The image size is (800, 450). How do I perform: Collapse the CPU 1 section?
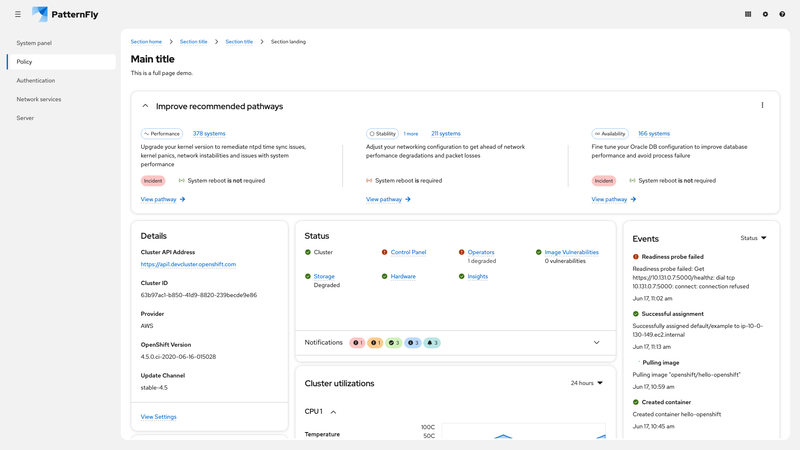pyautogui.click(x=333, y=411)
